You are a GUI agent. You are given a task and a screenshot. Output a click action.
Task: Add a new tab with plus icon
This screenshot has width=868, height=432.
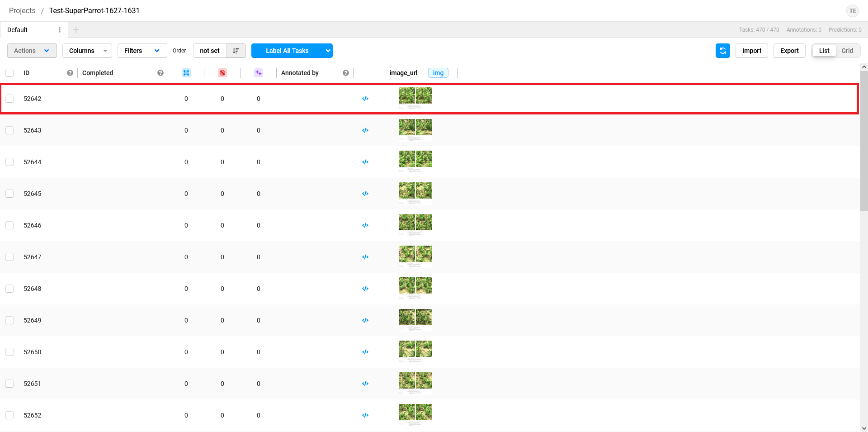click(x=76, y=30)
